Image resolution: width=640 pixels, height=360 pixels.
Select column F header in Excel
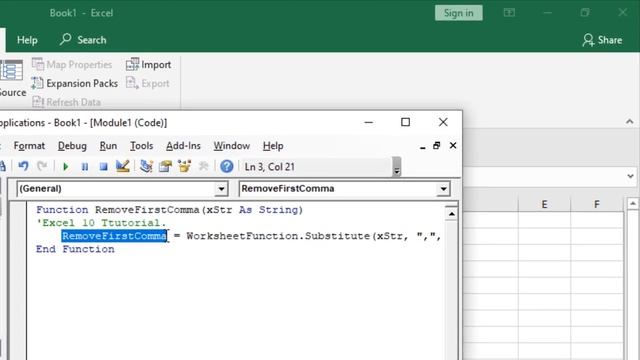coord(597,204)
